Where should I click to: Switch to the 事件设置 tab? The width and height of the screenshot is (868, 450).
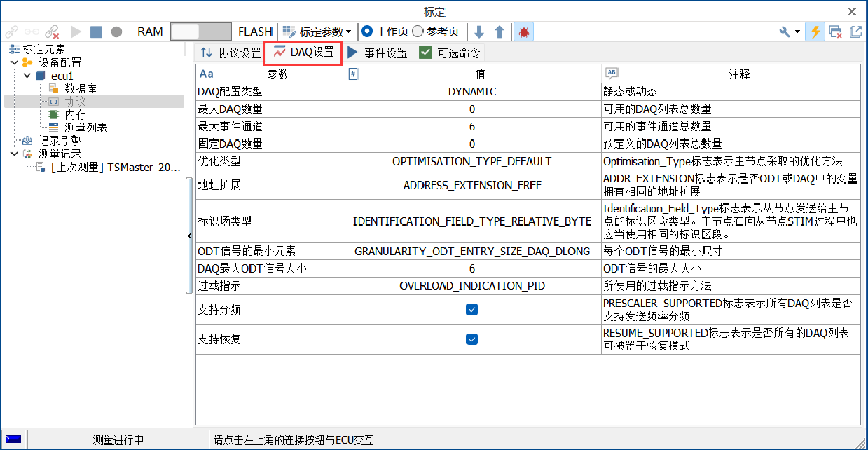pos(377,53)
